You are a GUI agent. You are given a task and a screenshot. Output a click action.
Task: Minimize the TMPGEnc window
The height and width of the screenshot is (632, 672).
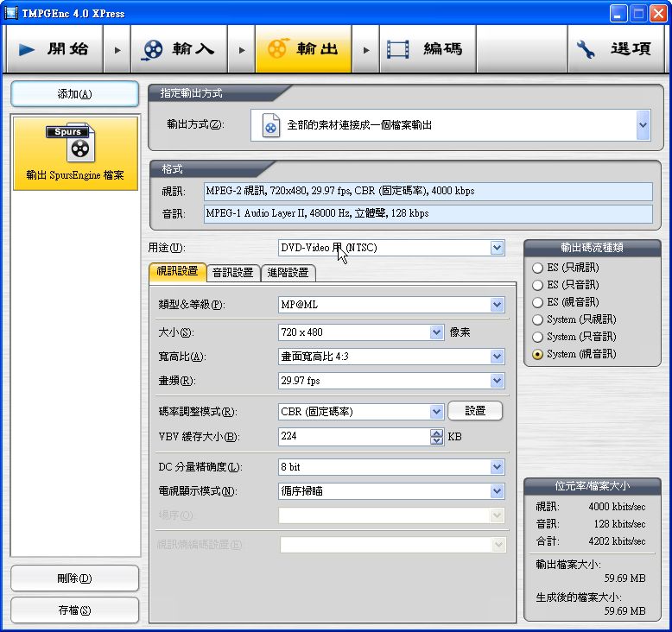tap(618, 14)
